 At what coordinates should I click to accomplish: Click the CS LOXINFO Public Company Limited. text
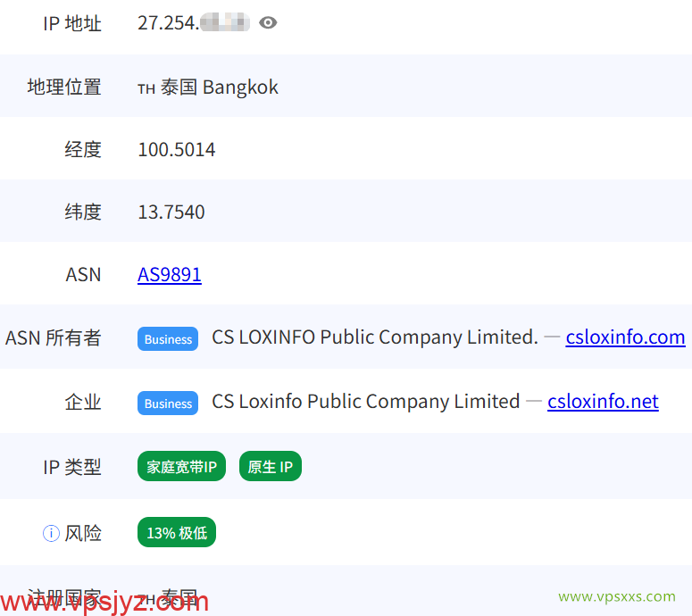(375, 337)
